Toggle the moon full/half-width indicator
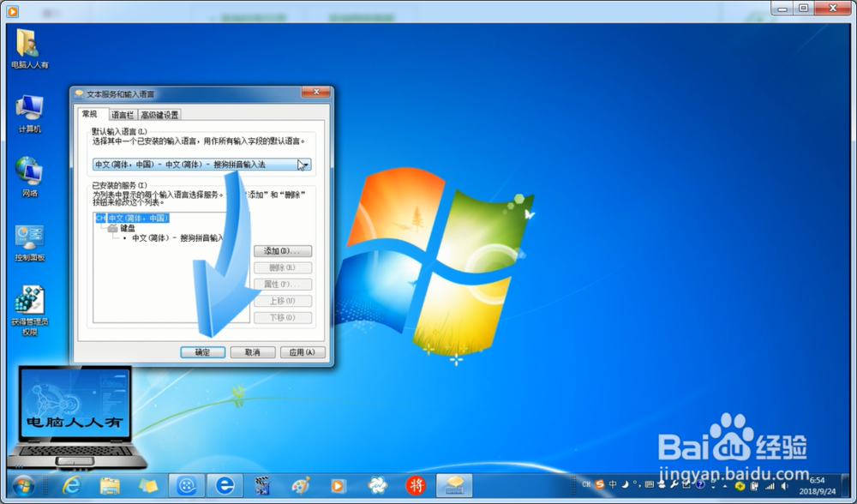The width and height of the screenshot is (857, 504). tap(625, 484)
